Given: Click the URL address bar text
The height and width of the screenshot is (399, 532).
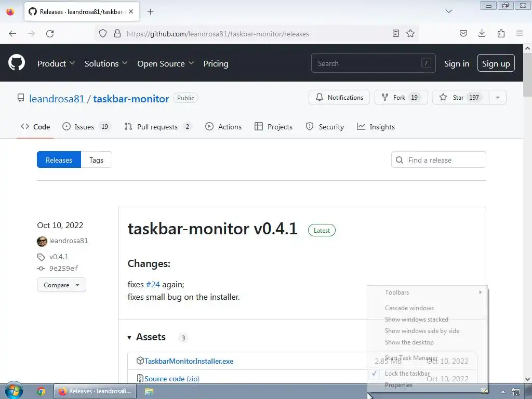Looking at the screenshot, I should pyautogui.click(x=218, y=34).
